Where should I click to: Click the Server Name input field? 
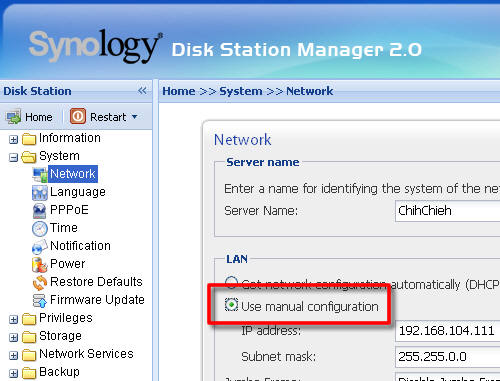tap(447, 211)
